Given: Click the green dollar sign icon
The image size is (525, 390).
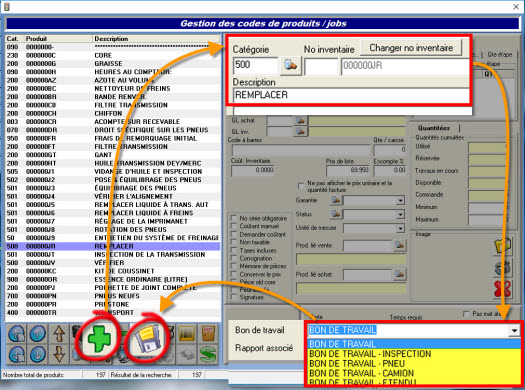Looking at the screenshot, I should tap(208, 355).
